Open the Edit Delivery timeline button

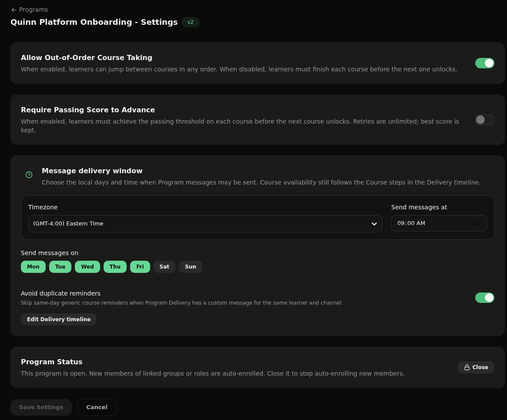(58, 319)
